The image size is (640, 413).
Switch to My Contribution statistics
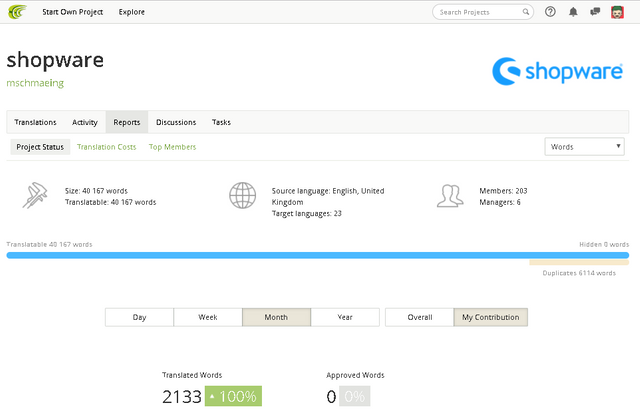click(491, 317)
